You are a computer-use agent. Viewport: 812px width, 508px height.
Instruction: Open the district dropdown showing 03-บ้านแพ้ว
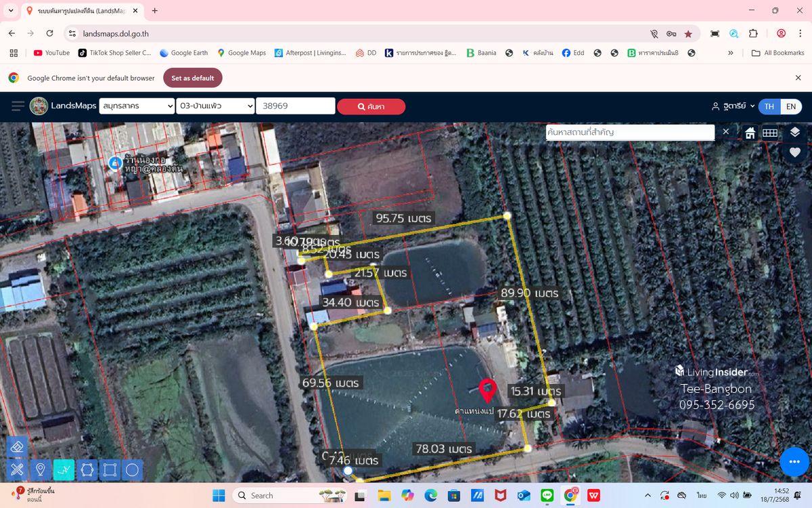pos(215,106)
